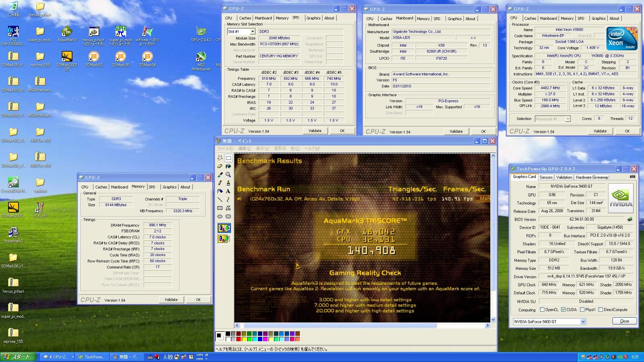Click the Paint vertical scrollbar up arrow
The height and width of the screenshot is (362, 644).
(x=493, y=156)
